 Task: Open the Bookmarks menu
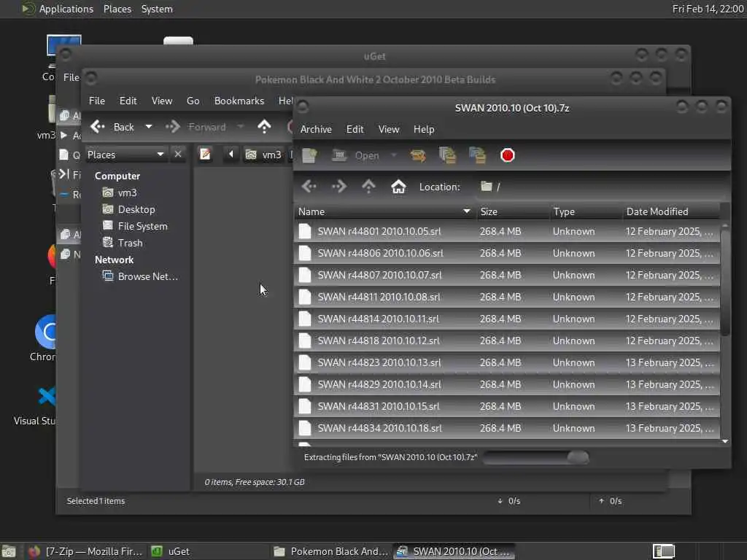tap(239, 101)
